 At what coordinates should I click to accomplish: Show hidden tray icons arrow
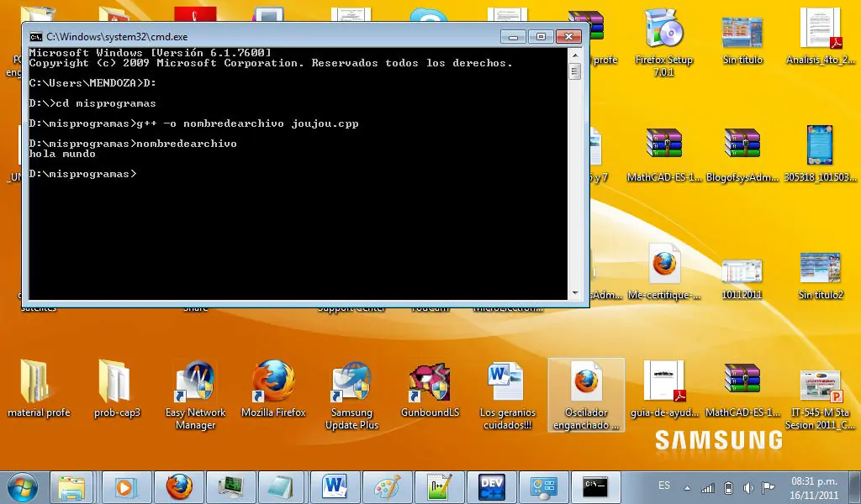pos(687,487)
